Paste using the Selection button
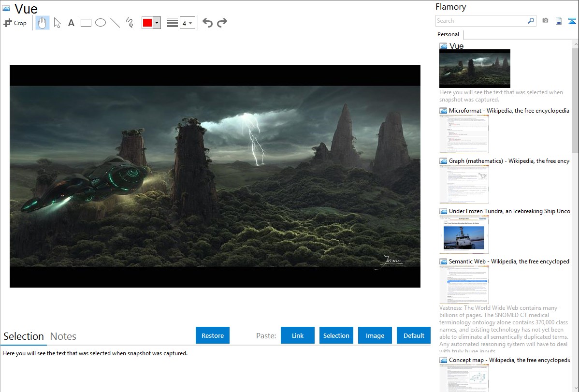This screenshot has width=579, height=392. click(x=336, y=335)
